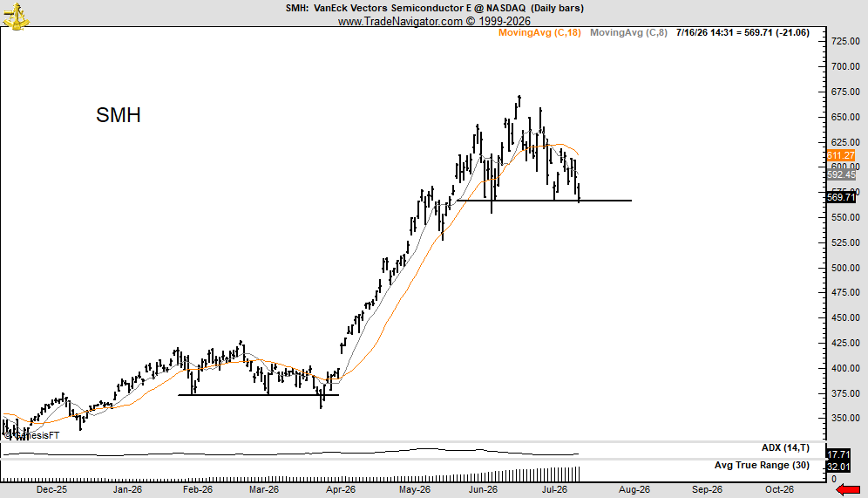Click the 350.00 price axis label
This screenshot has width=868, height=498.
coord(846,419)
